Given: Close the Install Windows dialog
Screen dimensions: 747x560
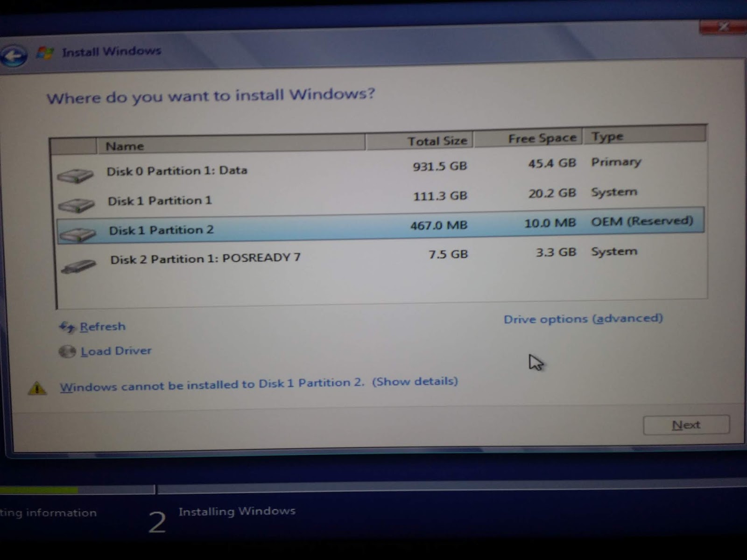Looking at the screenshot, I should (x=723, y=27).
